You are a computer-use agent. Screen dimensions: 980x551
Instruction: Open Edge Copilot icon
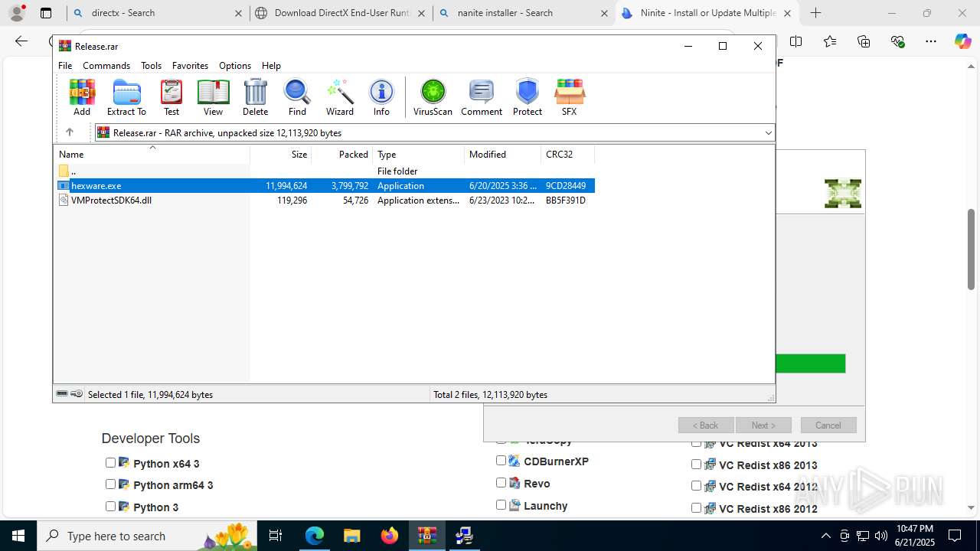[962, 41]
